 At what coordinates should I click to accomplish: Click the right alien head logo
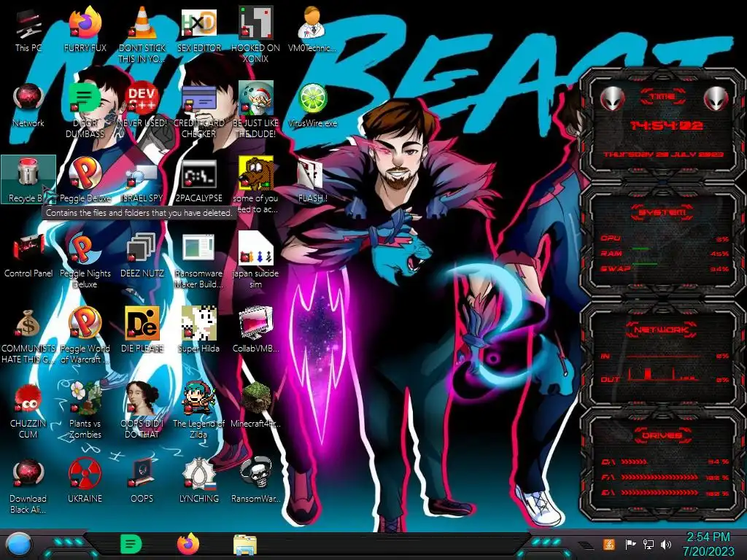716,99
